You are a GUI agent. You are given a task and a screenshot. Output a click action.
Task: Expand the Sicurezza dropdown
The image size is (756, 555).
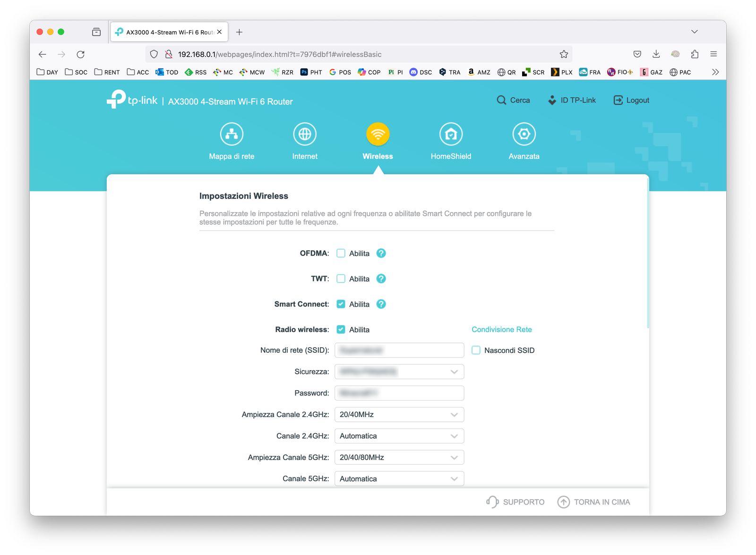pyautogui.click(x=399, y=372)
